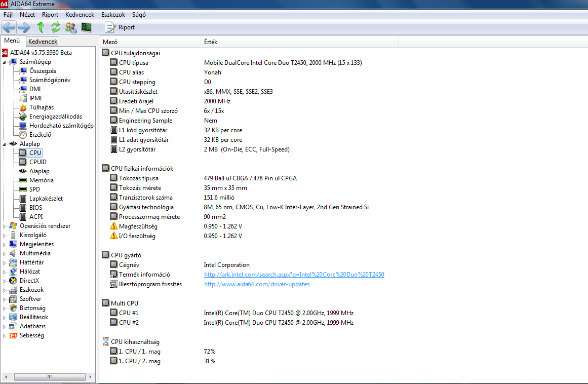The width and height of the screenshot is (588, 384).
Task: Click the CPUID chip icon
Action: [x=23, y=162]
